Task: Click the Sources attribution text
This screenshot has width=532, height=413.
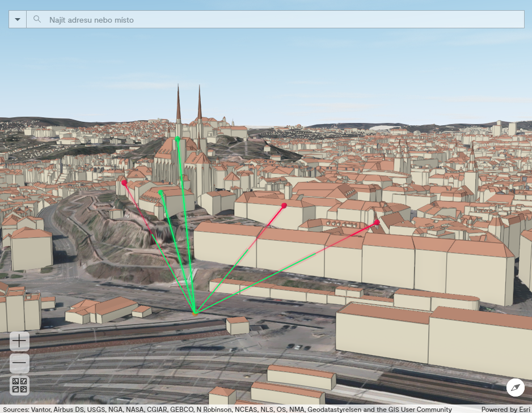Action: (227, 409)
